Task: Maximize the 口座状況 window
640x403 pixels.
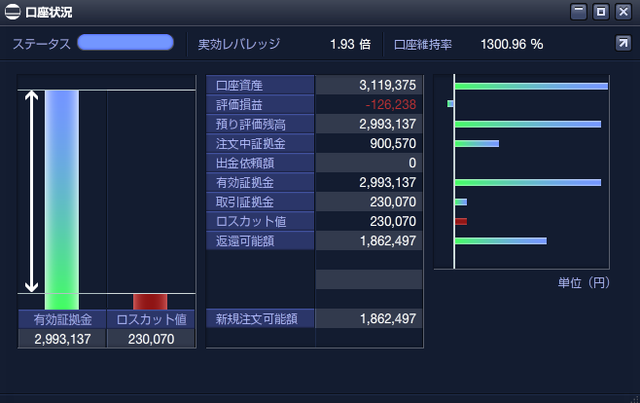Action: [x=601, y=12]
